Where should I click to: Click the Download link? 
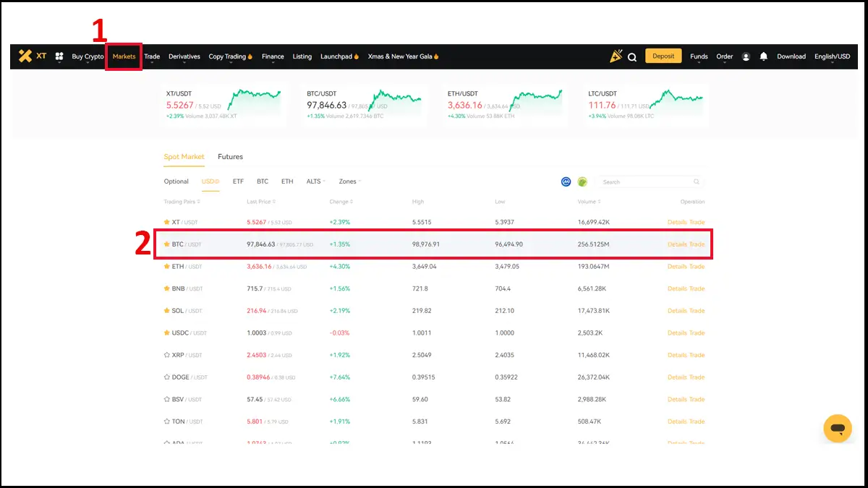click(791, 56)
